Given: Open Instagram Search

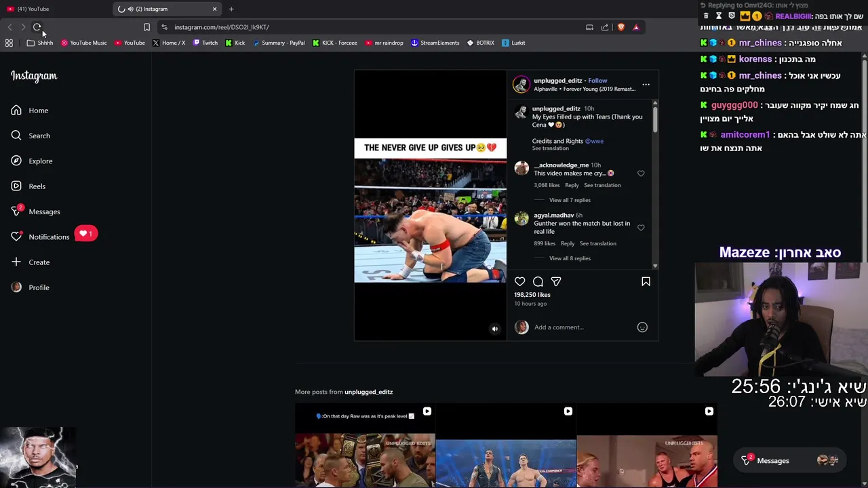Looking at the screenshot, I should point(31,136).
